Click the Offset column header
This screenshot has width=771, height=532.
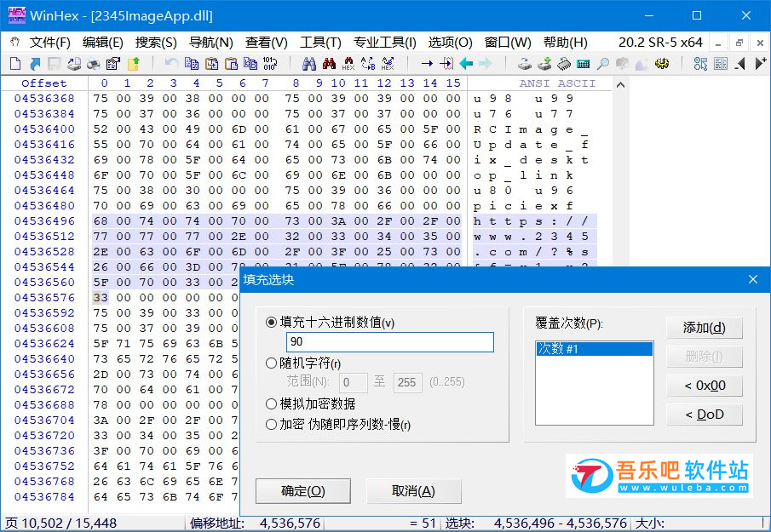(x=44, y=83)
